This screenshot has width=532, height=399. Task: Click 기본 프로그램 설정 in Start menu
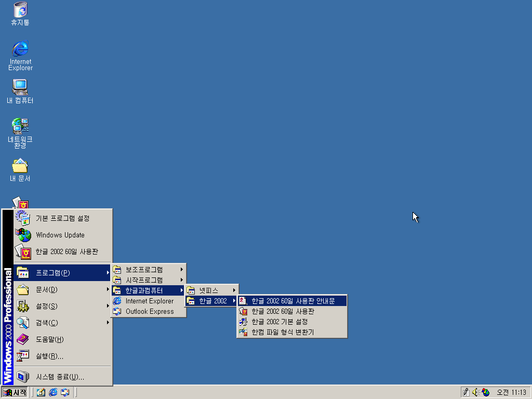coord(63,218)
